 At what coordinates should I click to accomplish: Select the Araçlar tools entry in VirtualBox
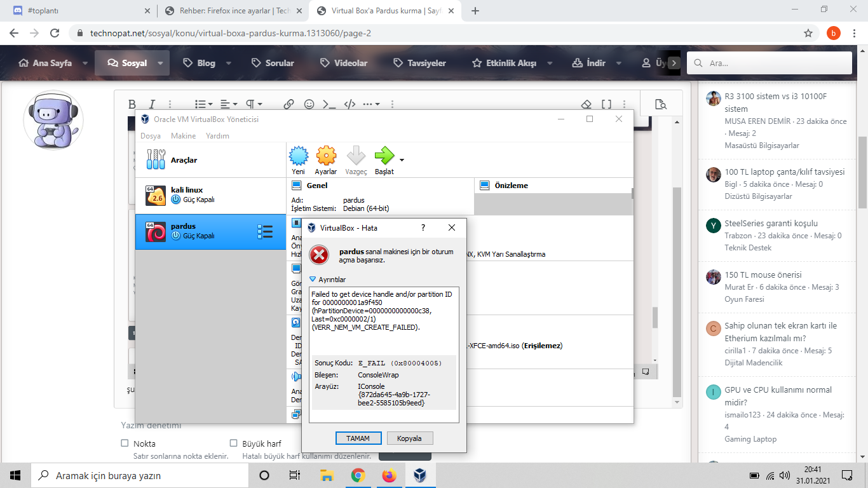pos(211,160)
